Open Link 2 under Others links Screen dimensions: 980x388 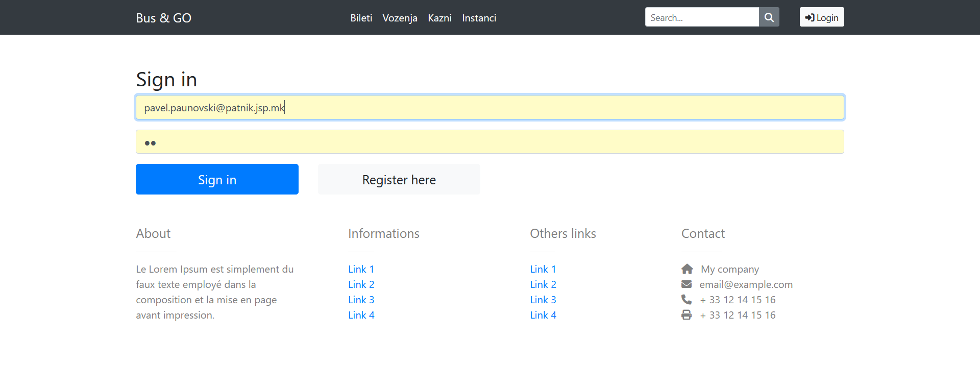[543, 284]
